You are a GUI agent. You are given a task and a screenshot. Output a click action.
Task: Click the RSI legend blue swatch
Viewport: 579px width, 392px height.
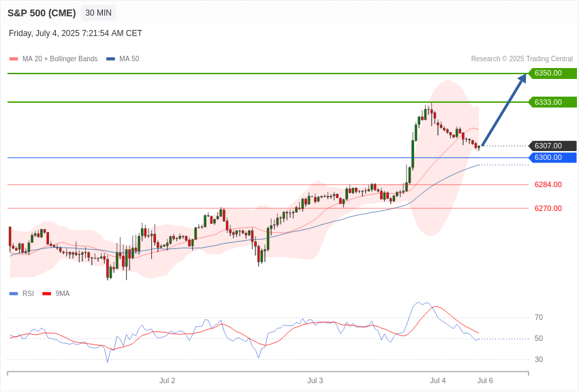tap(14, 293)
